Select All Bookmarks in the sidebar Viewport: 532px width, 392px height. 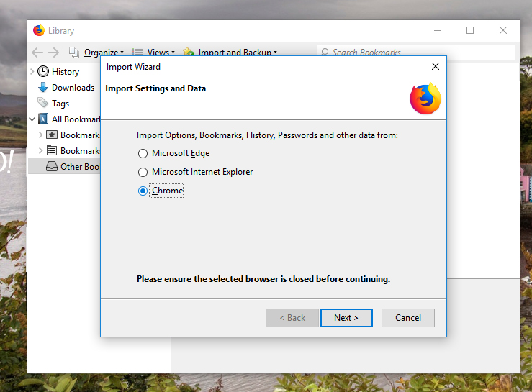(76, 119)
